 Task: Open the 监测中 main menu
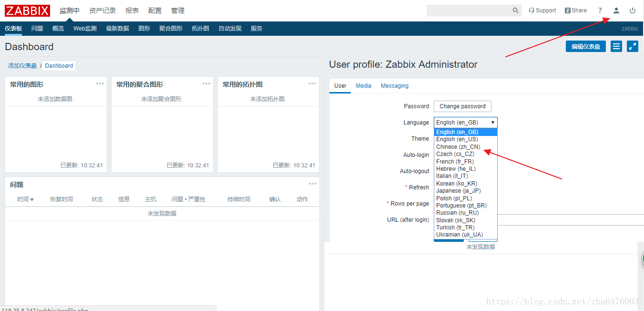tap(70, 10)
